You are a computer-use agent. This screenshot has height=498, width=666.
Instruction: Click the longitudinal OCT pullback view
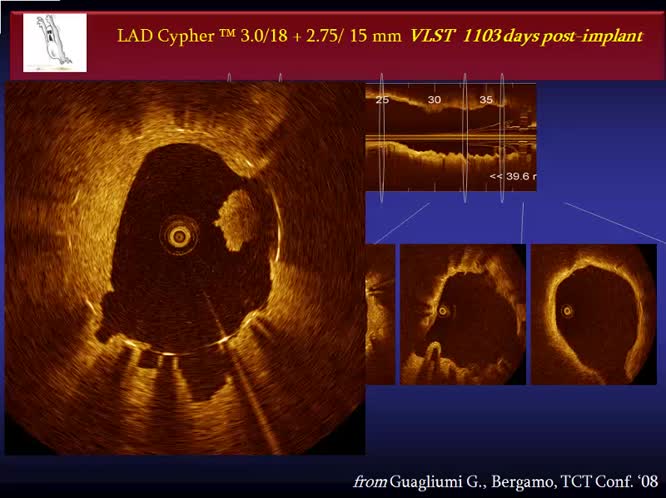tap(450, 137)
